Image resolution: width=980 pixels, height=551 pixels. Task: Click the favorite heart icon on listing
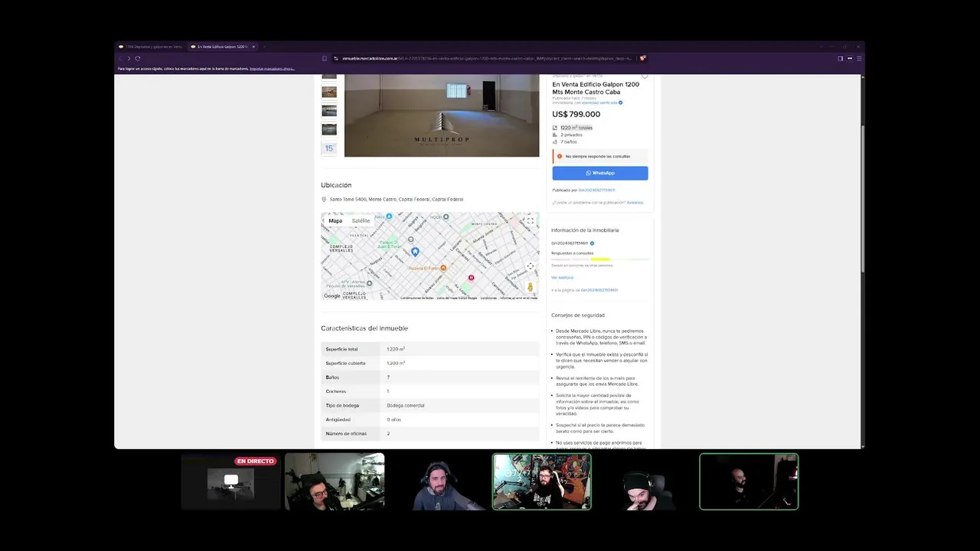[x=645, y=77]
